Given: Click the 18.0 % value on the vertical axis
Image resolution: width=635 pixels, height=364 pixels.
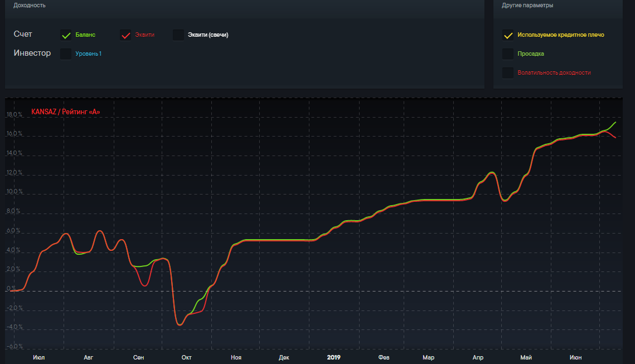Looking at the screenshot, I should (x=14, y=115).
